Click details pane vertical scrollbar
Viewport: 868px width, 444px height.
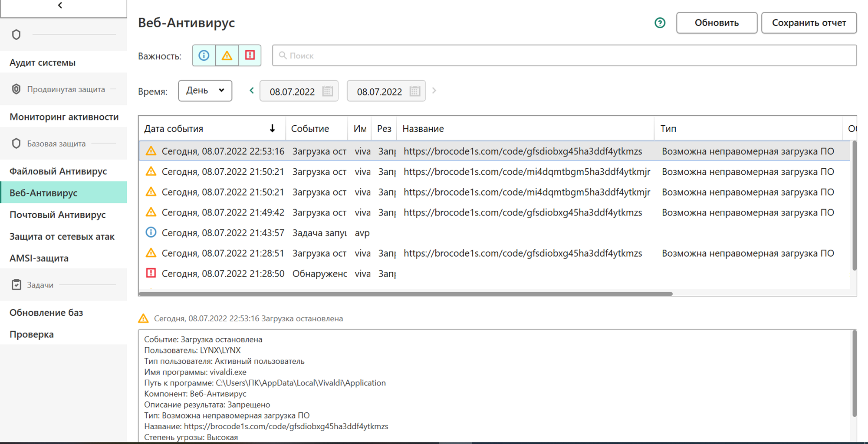point(854,374)
